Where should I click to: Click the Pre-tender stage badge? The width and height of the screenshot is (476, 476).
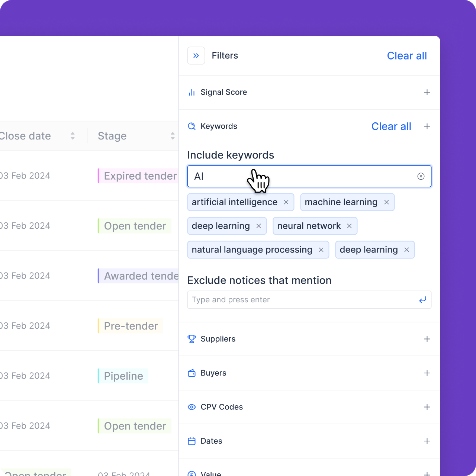(131, 326)
